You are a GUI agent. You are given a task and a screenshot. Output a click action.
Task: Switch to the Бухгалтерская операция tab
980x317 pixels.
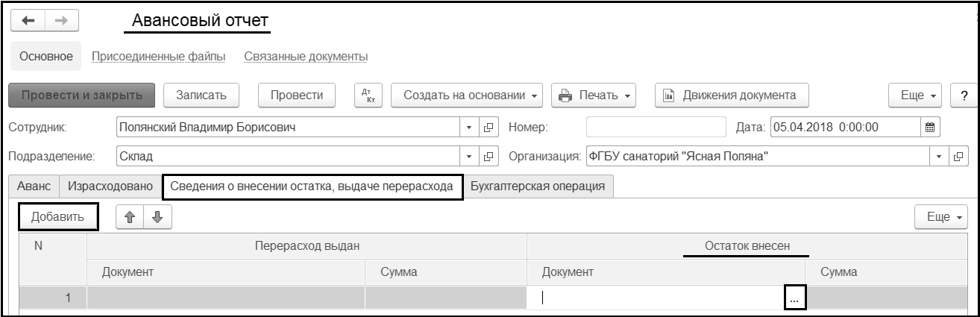[538, 186]
